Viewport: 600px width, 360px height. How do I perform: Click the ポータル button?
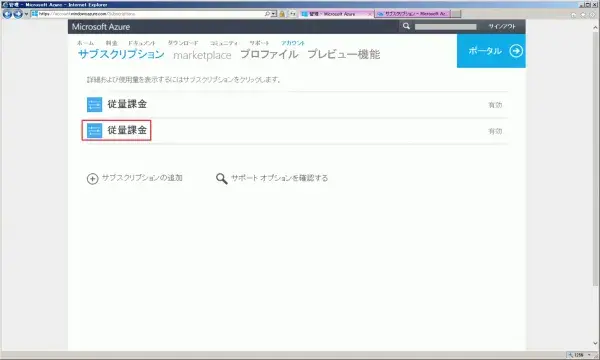(x=491, y=51)
